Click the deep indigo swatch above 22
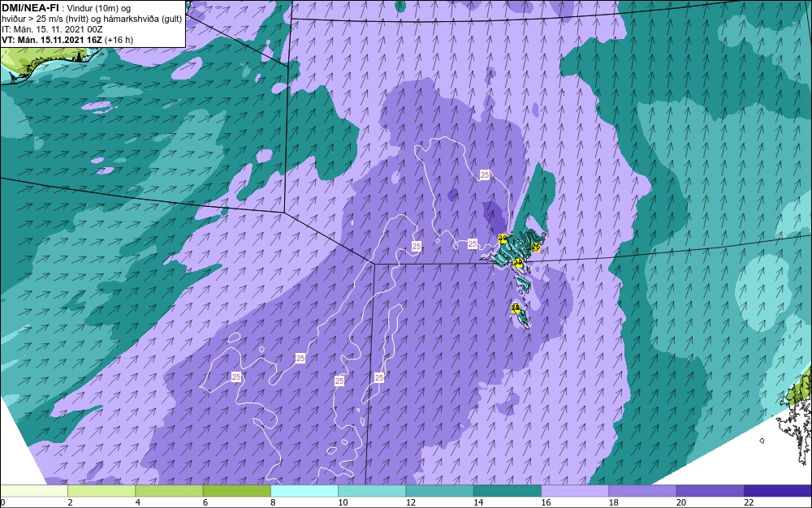 [x=777, y=491]
